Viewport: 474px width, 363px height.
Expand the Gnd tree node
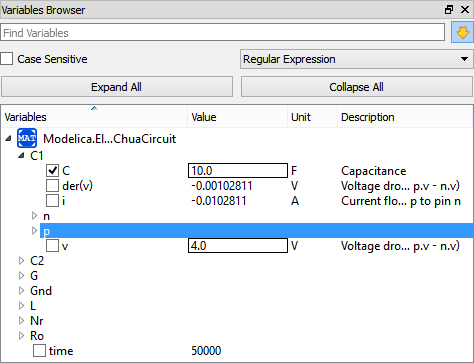21,291
